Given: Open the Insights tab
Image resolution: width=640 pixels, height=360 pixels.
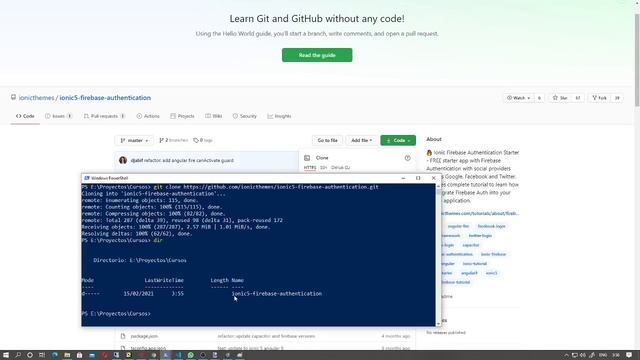Looking at the screenshot, I should [x=279, y=116].
